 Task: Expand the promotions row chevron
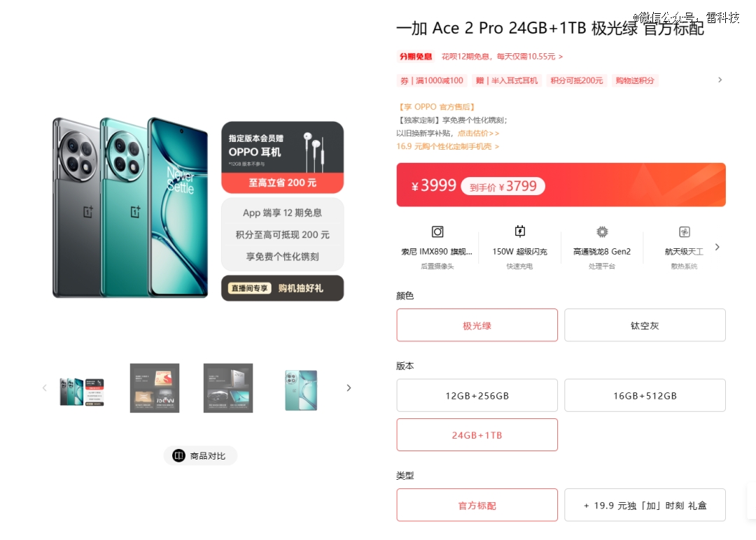[720, 80]
